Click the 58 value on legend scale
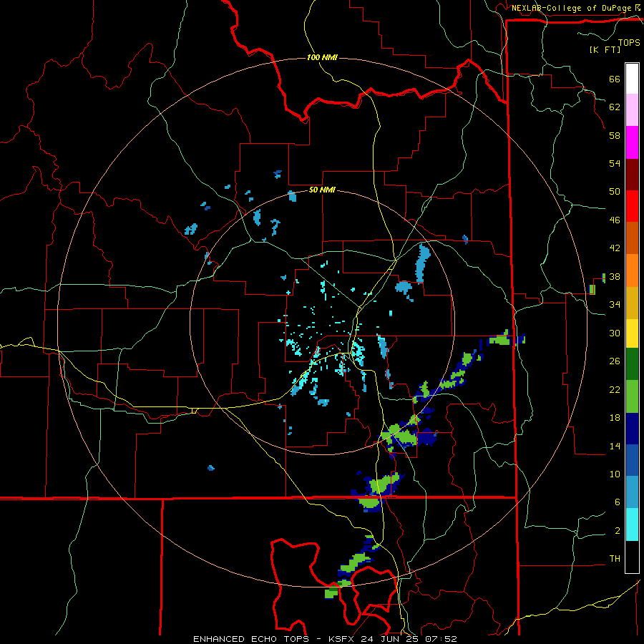644x644 pixels. click(x=615, y=135)
